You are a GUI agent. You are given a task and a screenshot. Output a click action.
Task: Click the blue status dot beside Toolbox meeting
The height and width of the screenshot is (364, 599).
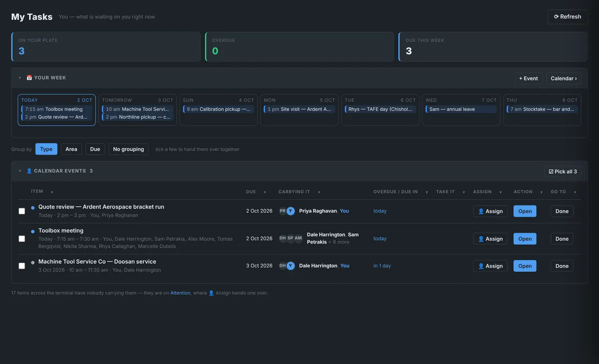33,232
